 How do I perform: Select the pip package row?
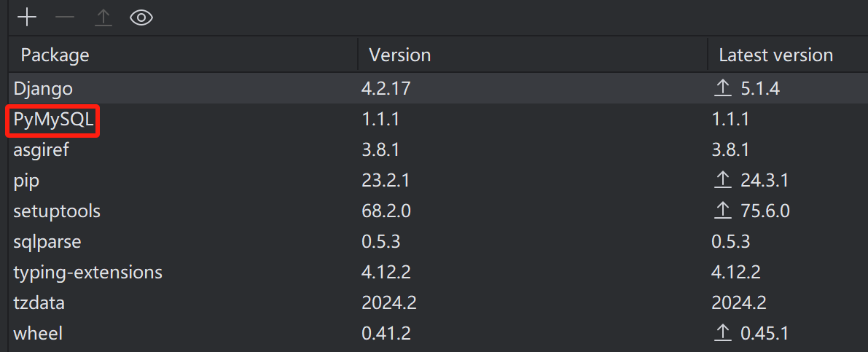[x=26, y=181]
